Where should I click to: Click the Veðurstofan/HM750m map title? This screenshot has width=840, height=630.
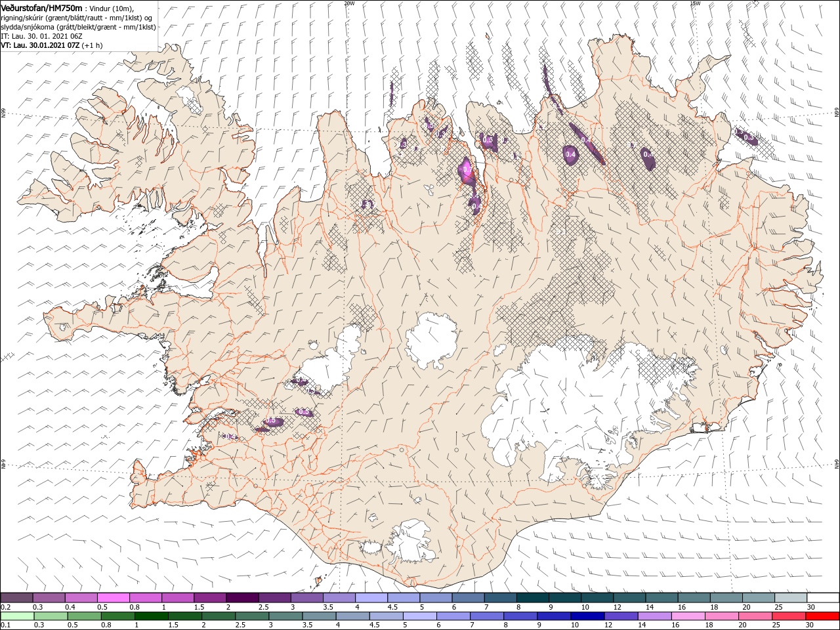tap(41, 7)
